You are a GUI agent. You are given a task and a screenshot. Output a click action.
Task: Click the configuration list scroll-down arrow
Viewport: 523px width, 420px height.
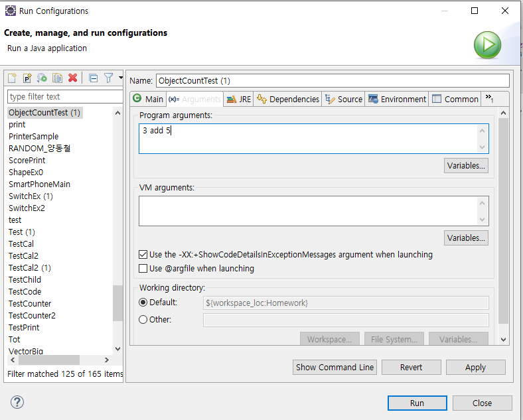[117, 349]
